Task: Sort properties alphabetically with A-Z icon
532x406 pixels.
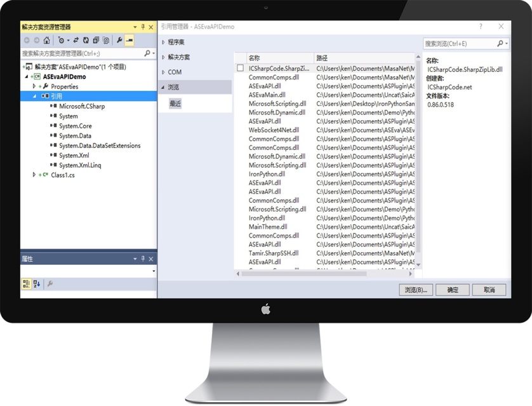Action: [x=37, y=284]
